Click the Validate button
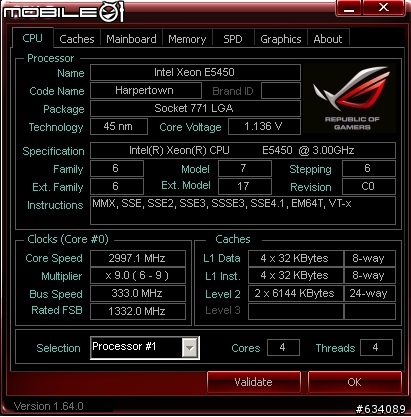The height and width of the screenshot is (417, 411). pyautogui.click(x=254, y=382)
